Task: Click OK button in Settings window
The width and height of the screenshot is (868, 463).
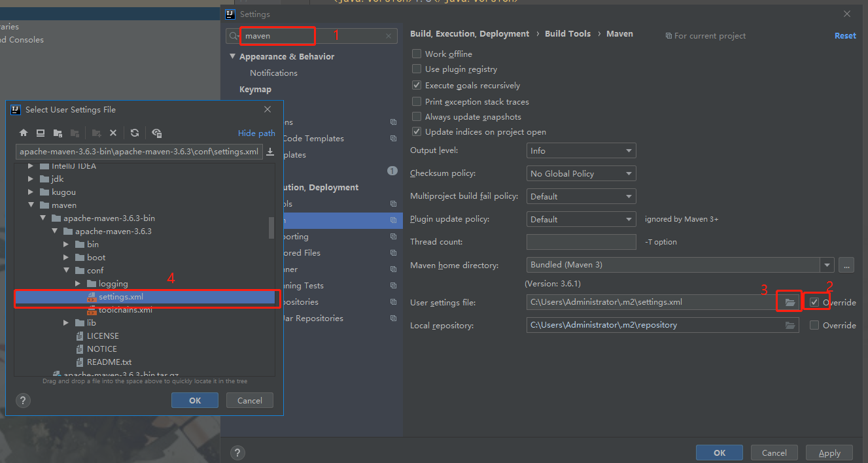Action: coord(720,453)
